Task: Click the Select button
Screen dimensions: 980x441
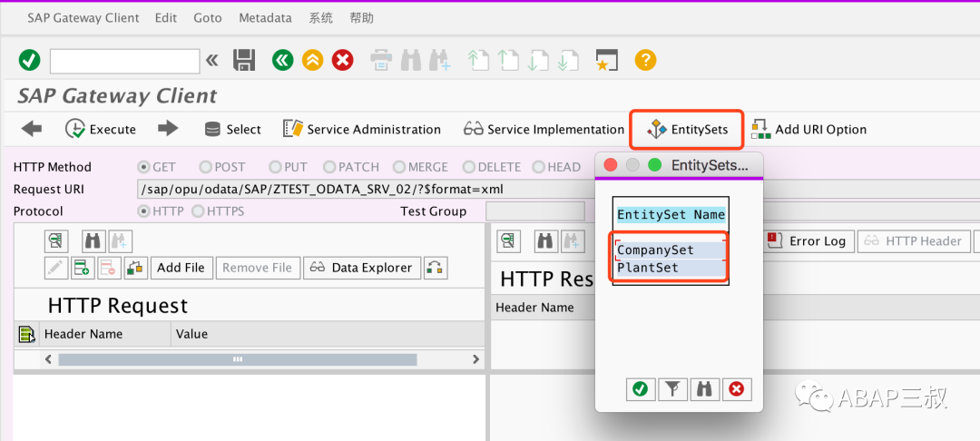Action: (233, 129)
